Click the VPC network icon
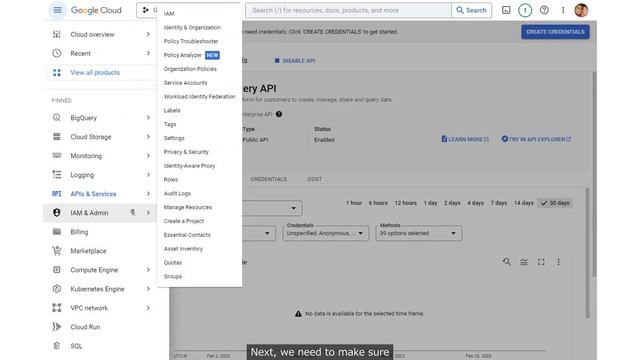Screen dimensions: 640x360 pyautogui.click(x=57, y=308)
